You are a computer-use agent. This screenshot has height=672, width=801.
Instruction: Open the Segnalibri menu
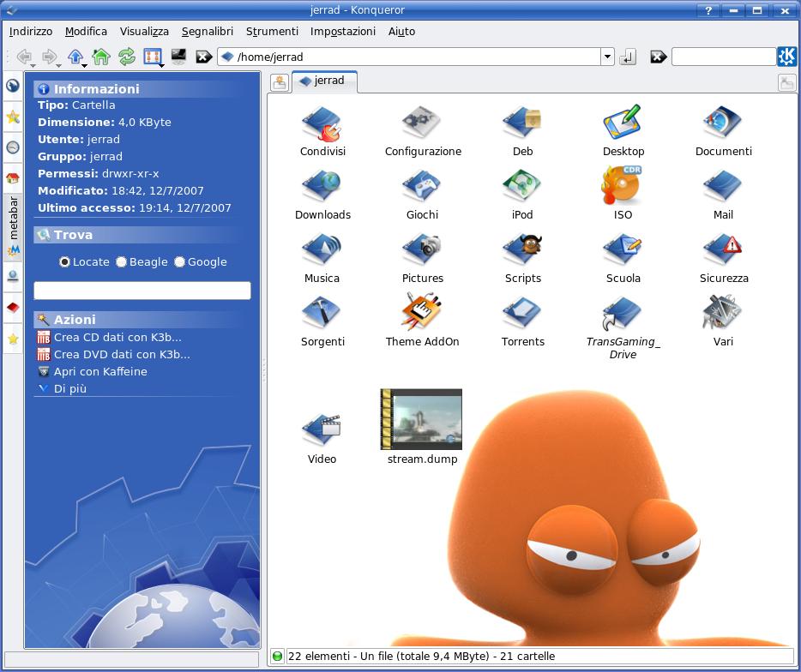pos(208,32)
